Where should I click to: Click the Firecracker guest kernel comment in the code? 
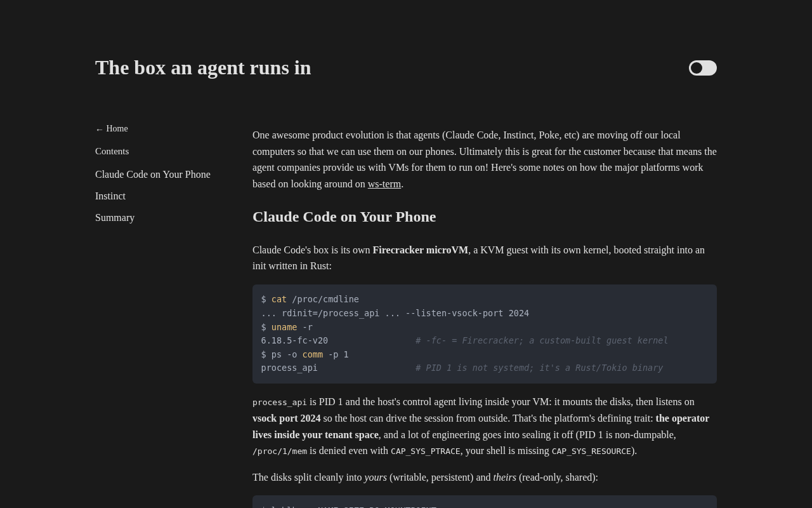click(x=542, y=340)
